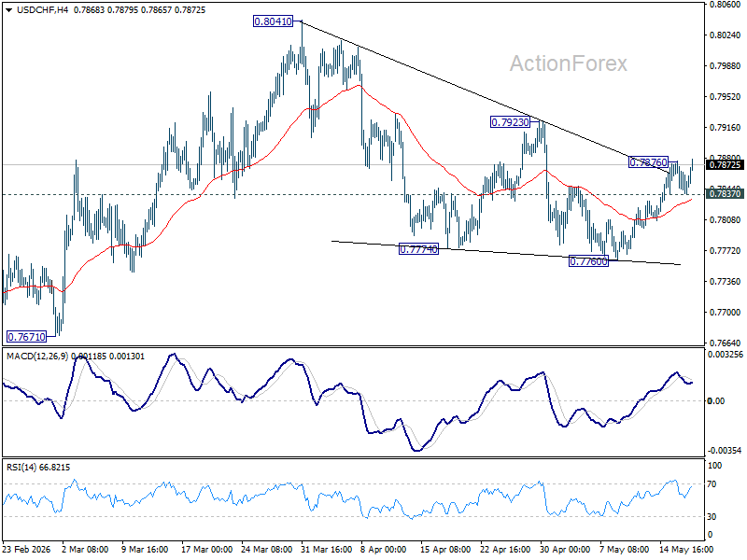Select the 0.80410 high price label
Screen dimensions: 747x560
273,21
